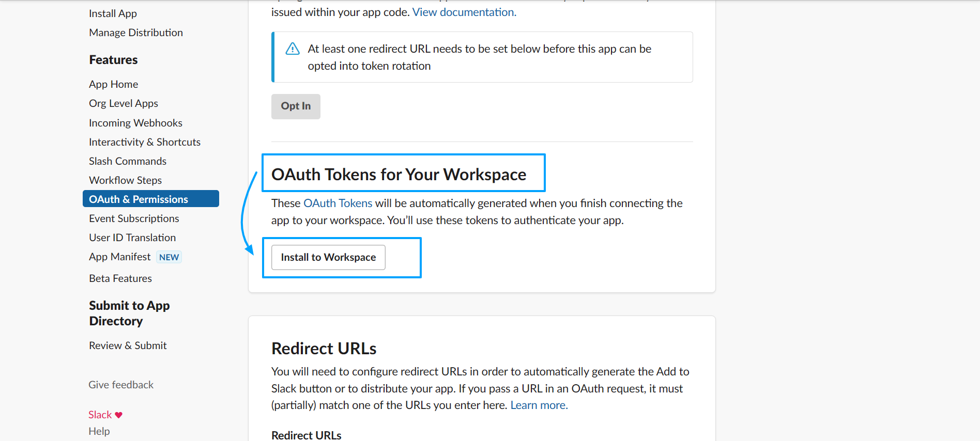This screenshot has height=441, width=980.
Task: Click the warning triangle icon in alert
Action: click(293, 49)
